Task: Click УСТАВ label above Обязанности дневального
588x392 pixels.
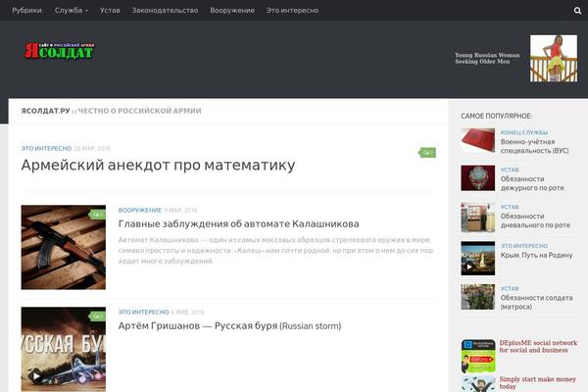Action: [x=510, y=207]
